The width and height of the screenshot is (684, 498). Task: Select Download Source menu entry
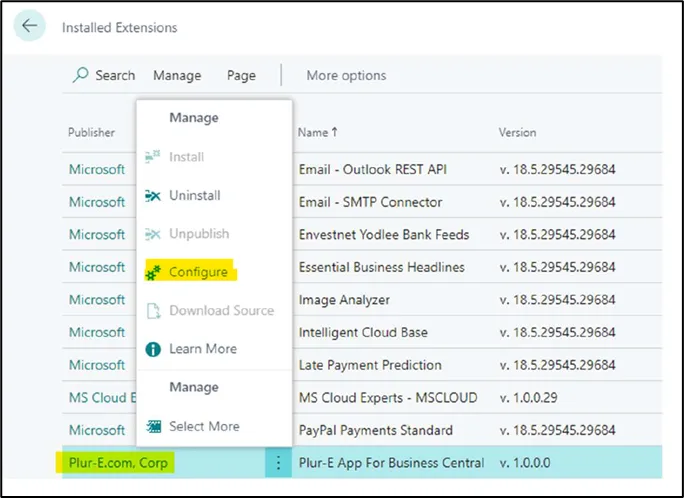click(222, 310)
